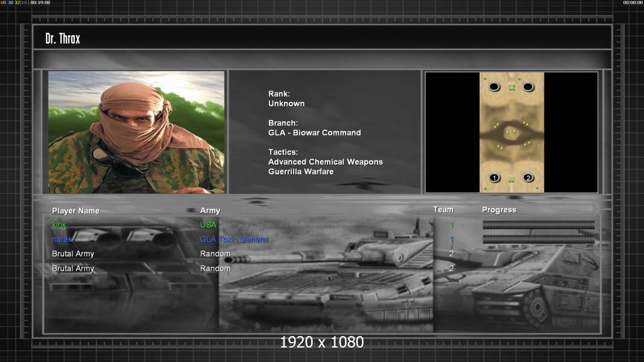Image resolution: width=644 pixels, height=362 pixels.
Task: Click start position 2 marker on minimap
Action: pos(528,178)
